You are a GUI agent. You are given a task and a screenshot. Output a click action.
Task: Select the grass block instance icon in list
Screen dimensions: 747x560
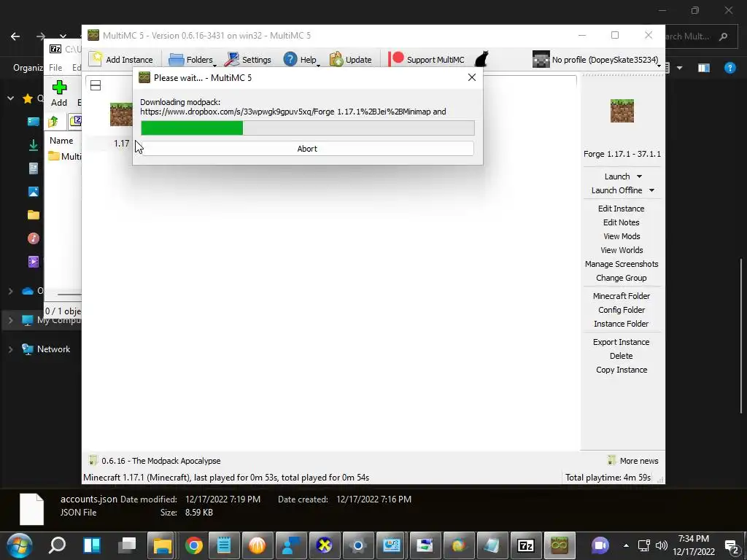pyautogui.click(x=121, y=114)
